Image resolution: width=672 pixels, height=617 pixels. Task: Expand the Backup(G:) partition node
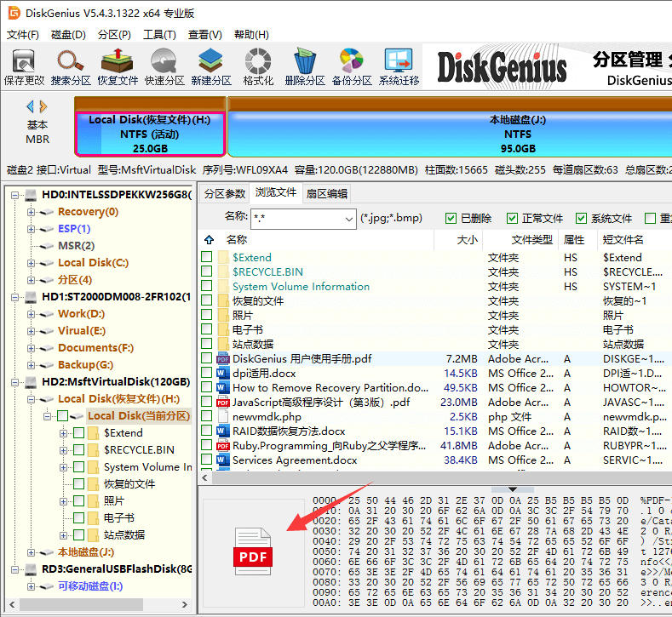coord(31,365)
